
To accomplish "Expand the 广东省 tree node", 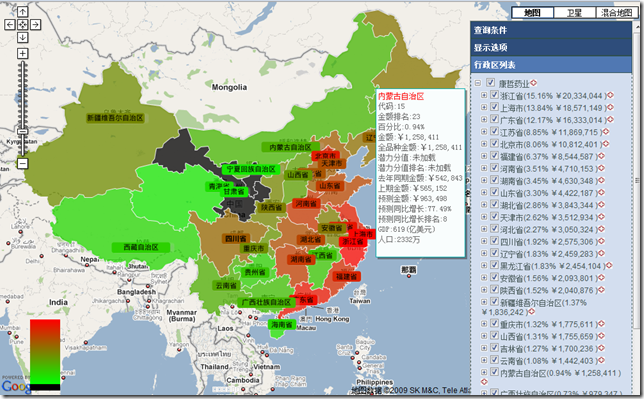I will [x=484, y=119].
